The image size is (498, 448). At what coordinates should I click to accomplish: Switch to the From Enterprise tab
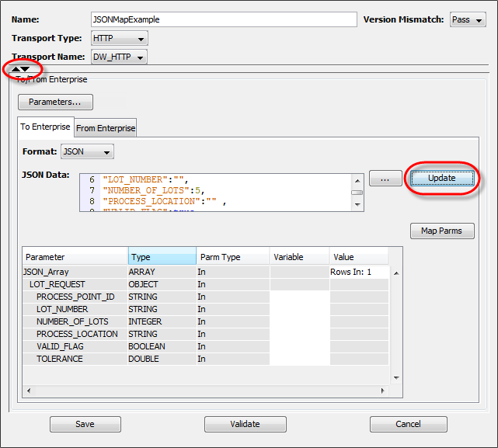pyautogui.click(x=106, y=128)
